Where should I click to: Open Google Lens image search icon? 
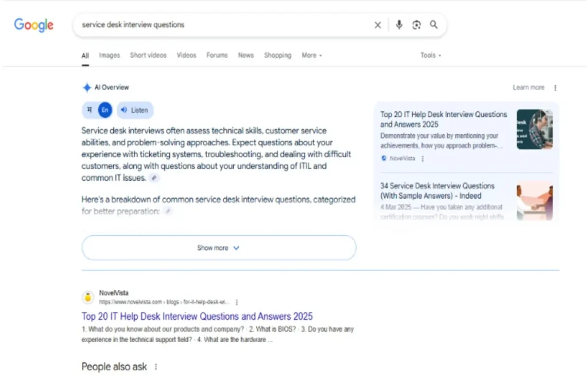tap(417, 25)
